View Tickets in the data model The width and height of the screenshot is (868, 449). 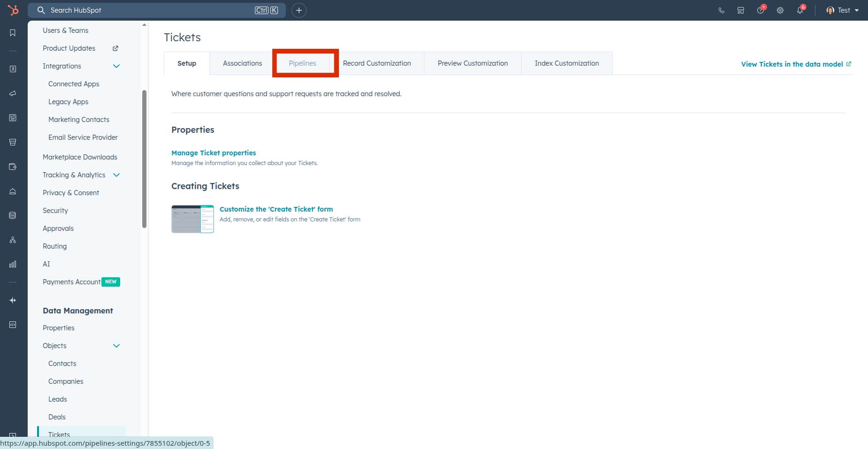pyautogui.click(x=791, y=64)
